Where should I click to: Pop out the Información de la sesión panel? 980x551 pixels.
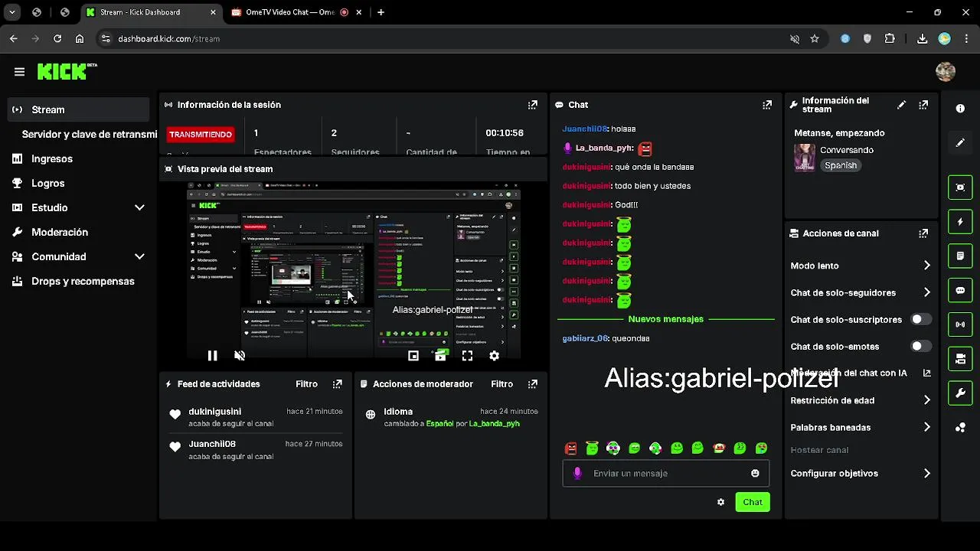click(533, 105)
